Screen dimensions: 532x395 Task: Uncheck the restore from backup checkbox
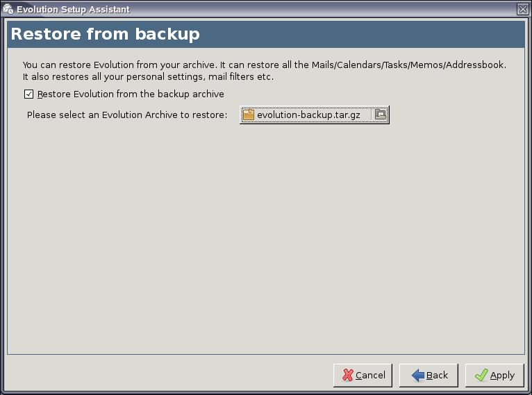pyautogui.click(x=29, y=94)
